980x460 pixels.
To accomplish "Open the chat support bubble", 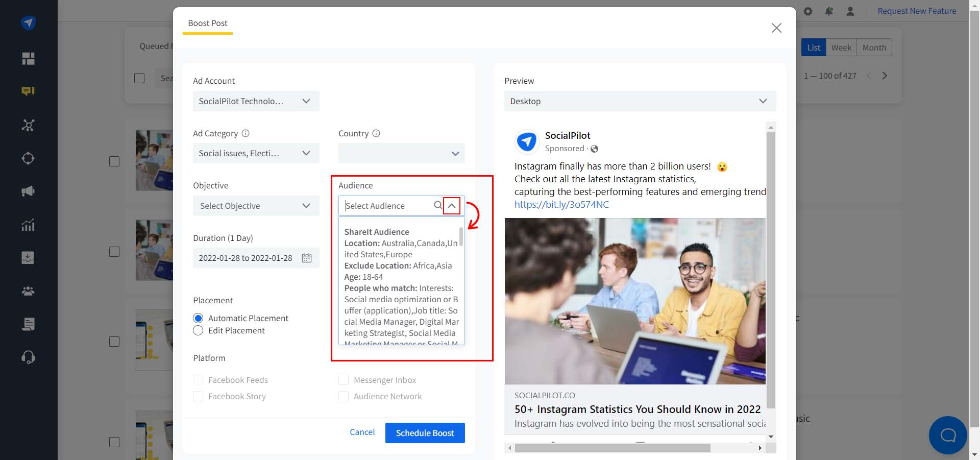I will coord(948,435).
